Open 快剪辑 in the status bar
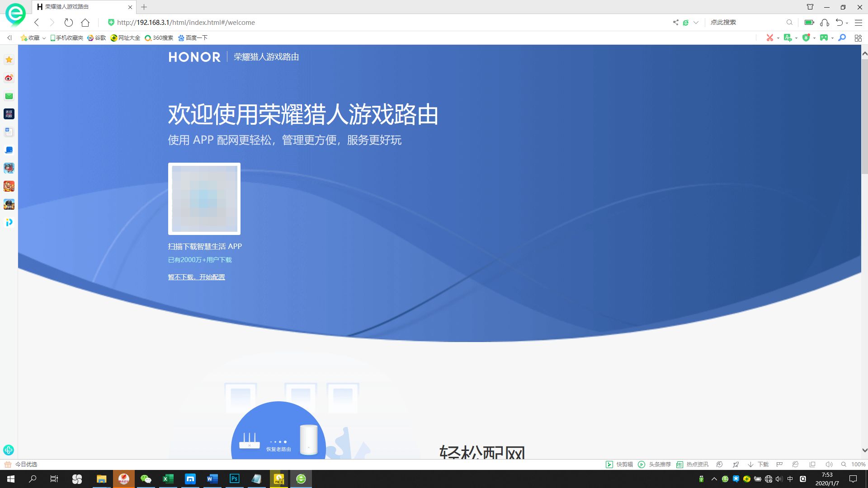This screenshot has width=868, height=488. click(619, 465)
